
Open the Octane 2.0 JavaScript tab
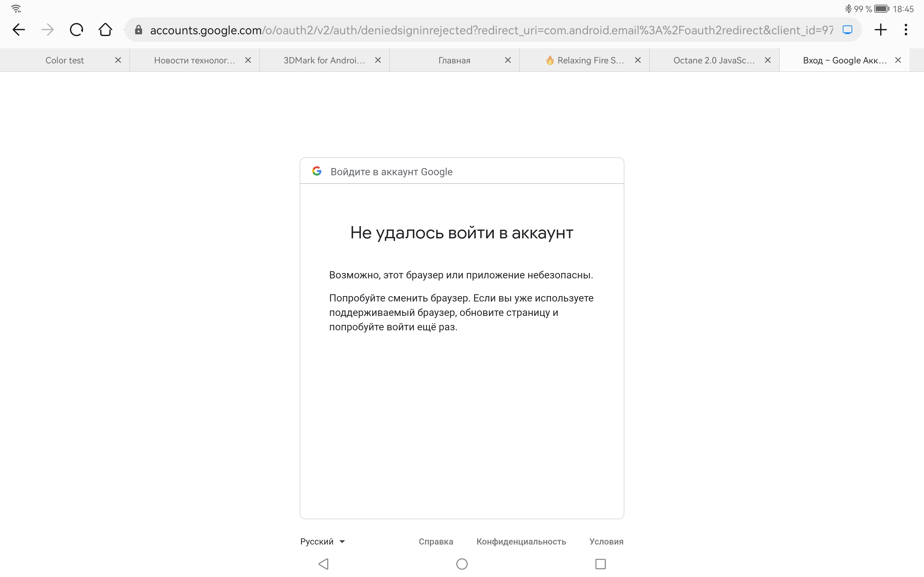click(714, 60)
